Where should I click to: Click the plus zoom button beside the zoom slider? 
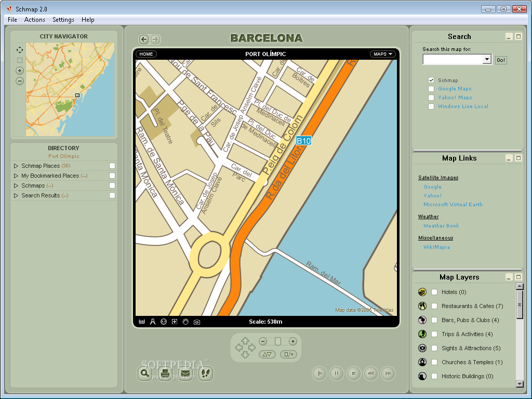293,341
